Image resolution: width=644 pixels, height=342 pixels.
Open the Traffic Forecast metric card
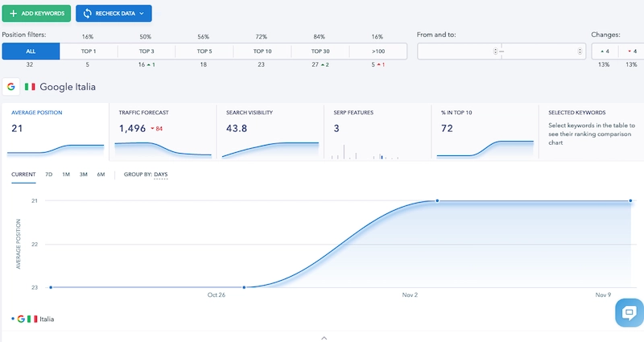pyautogui.click(x=163, y=131)
